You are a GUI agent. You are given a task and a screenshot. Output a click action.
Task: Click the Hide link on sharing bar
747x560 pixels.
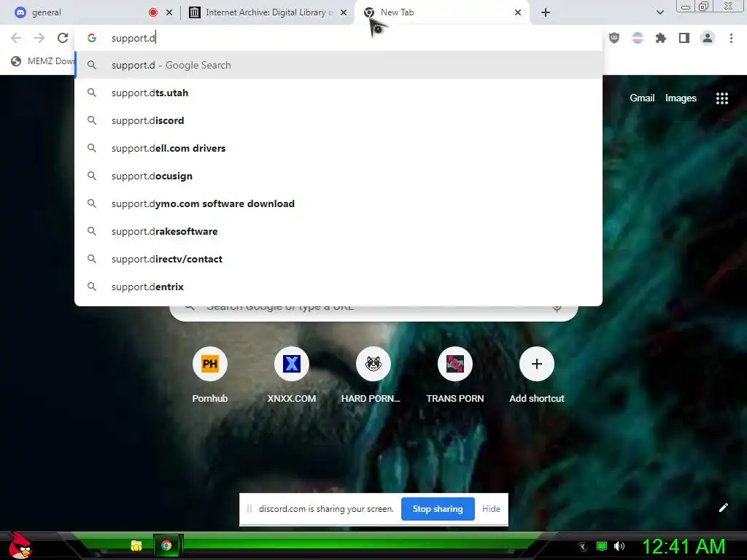[x=491, y=509]
